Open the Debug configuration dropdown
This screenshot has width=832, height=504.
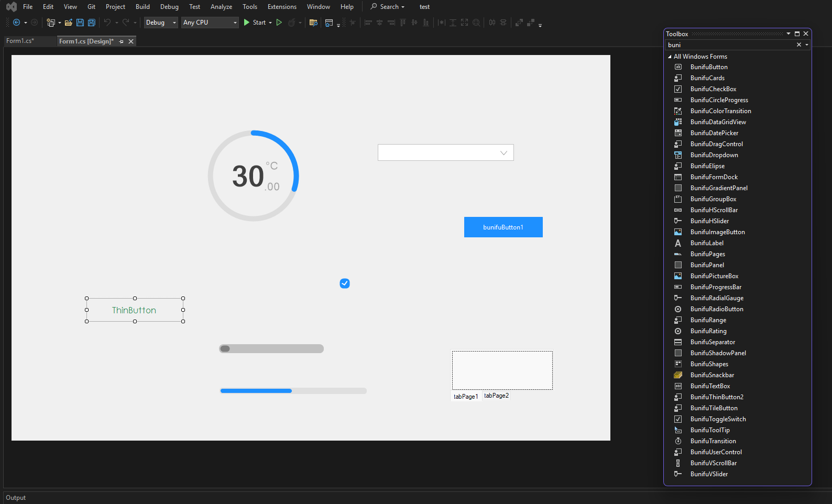click(161, 23)
